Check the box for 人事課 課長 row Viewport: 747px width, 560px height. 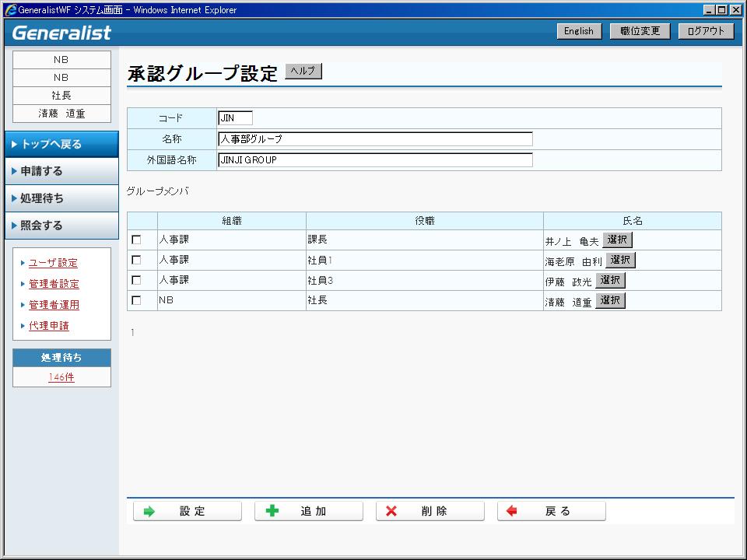point(137,240)
